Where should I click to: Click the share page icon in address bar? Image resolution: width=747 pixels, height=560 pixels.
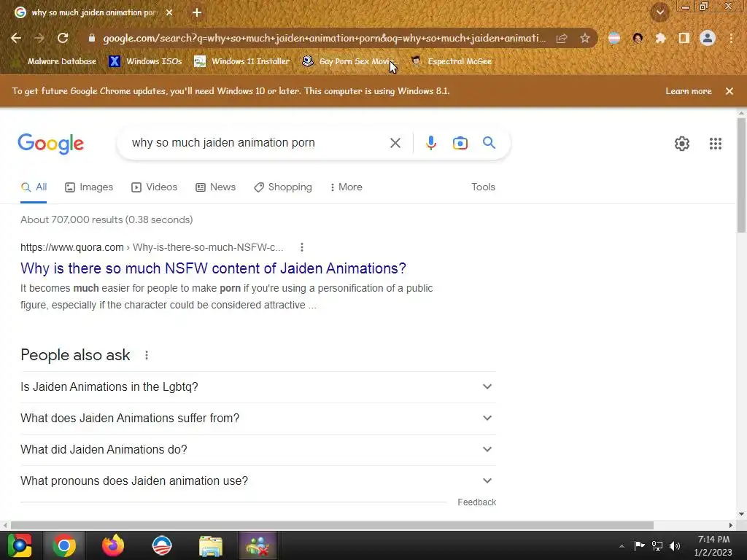(x=562, y=38)
